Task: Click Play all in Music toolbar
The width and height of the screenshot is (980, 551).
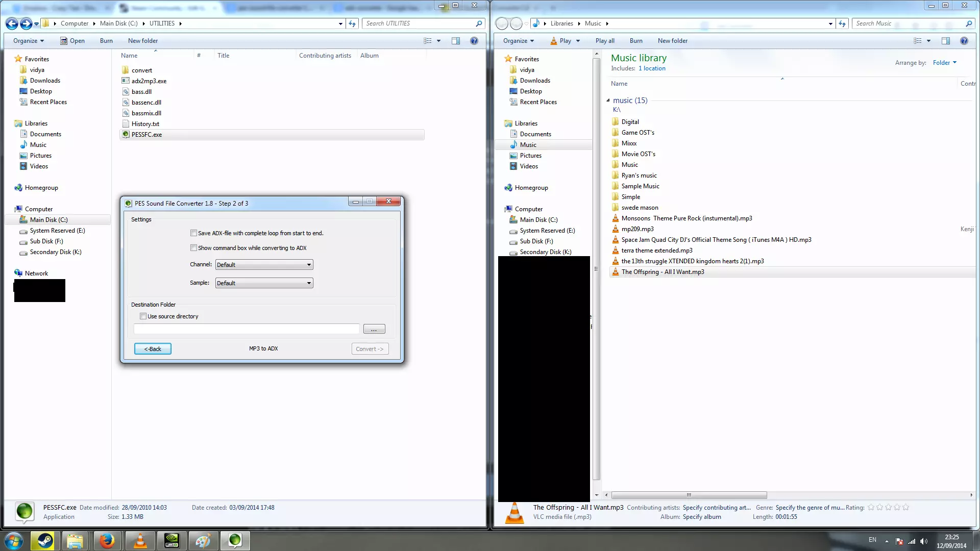Action: pos(605,41)
